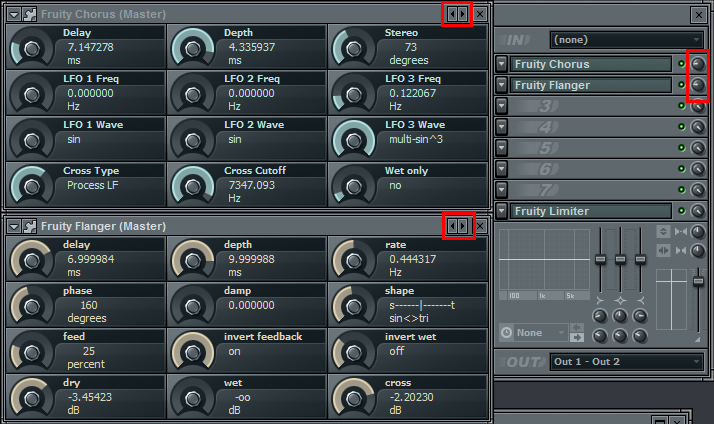Click the mixer track volume fader

[x=698, y=282]
